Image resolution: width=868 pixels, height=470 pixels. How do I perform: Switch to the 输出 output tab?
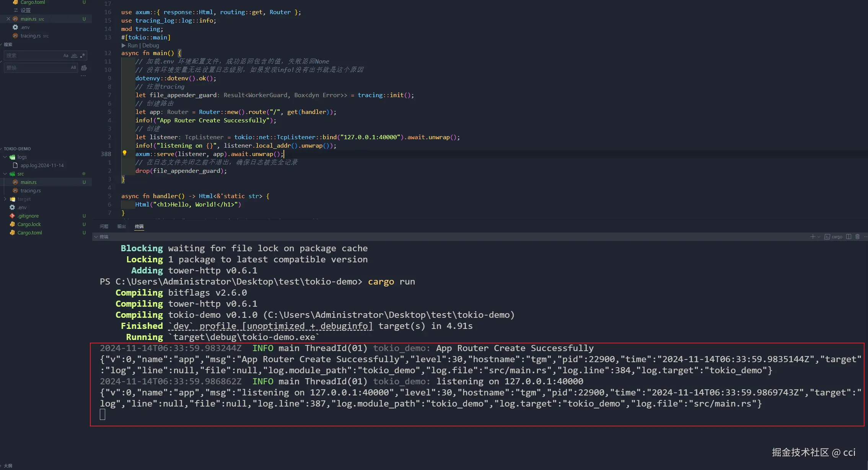[121, 226]
